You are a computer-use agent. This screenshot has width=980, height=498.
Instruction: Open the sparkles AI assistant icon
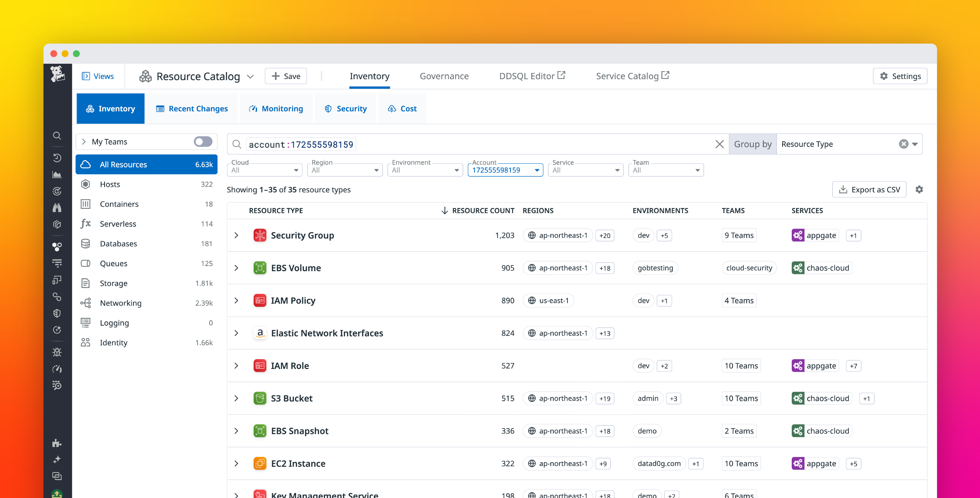click(x=57, y=459)
